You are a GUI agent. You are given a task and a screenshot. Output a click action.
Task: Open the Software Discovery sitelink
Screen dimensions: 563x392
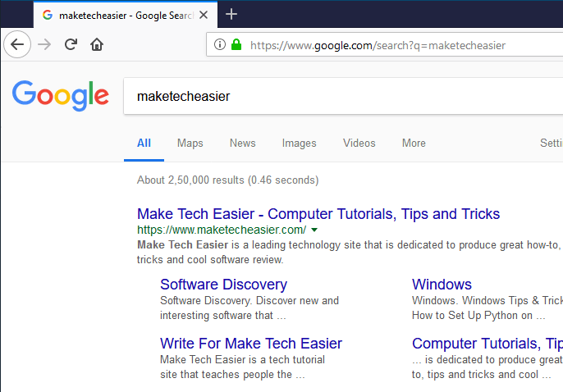(x=224, y=285)
